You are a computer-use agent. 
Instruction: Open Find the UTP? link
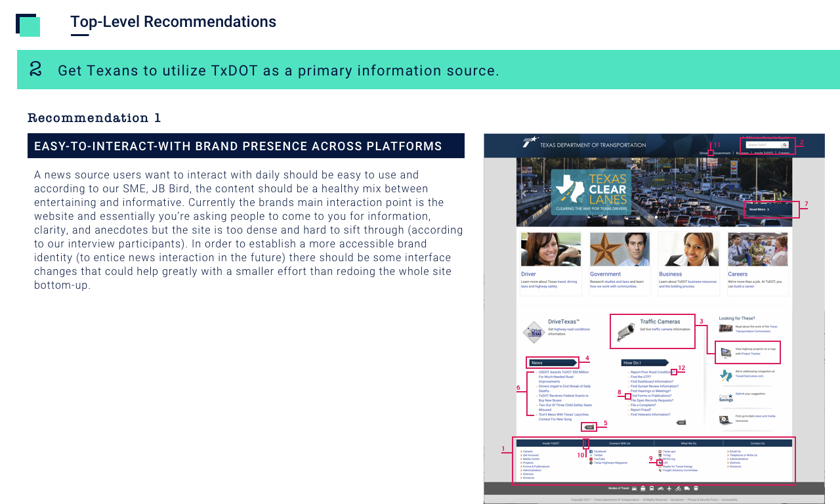click(640, 377)
